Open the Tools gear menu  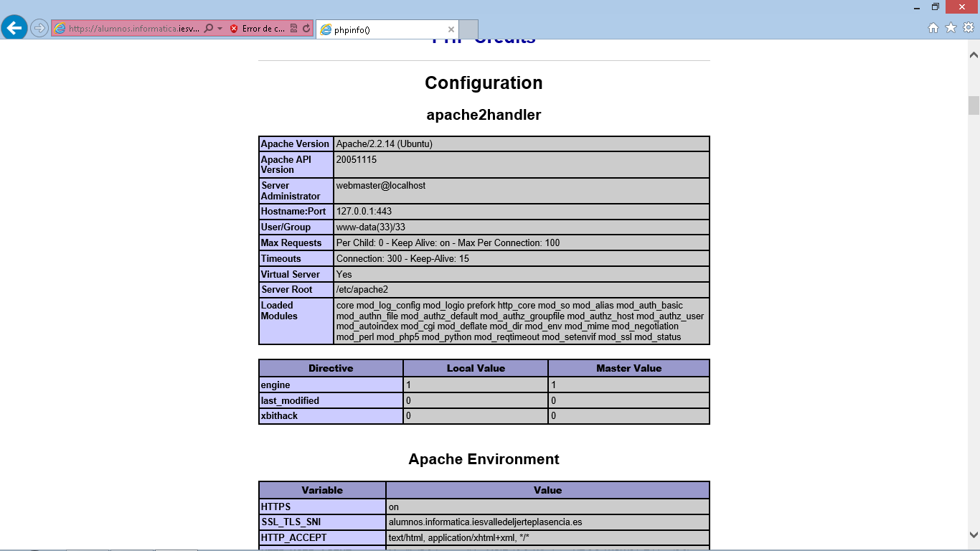968,28
